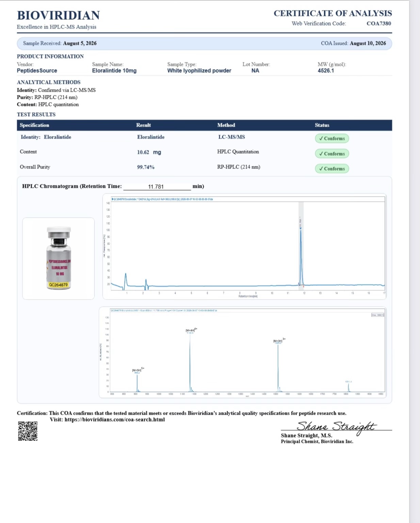Click the Result column header

click(x=144, y=125)
